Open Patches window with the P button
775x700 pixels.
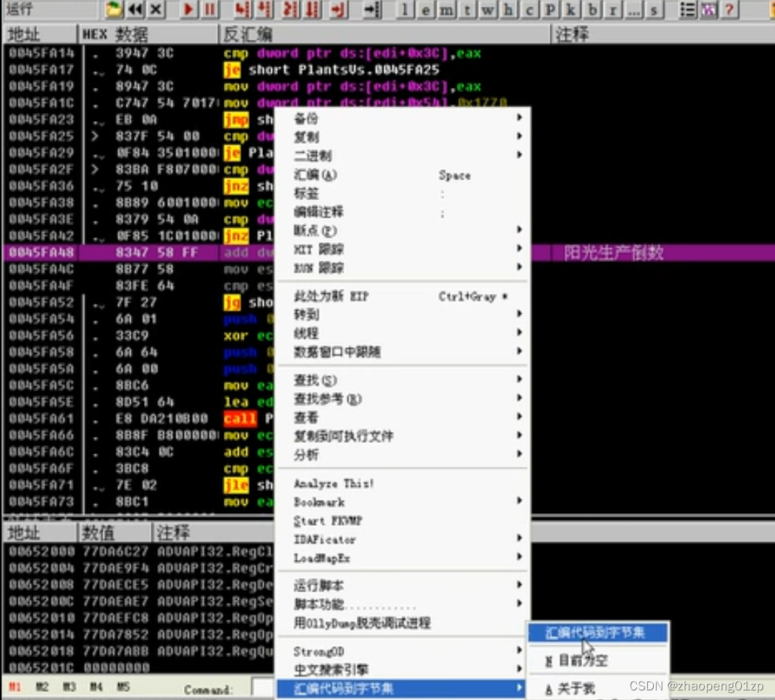pyautogui.click(x=550, y=10)
